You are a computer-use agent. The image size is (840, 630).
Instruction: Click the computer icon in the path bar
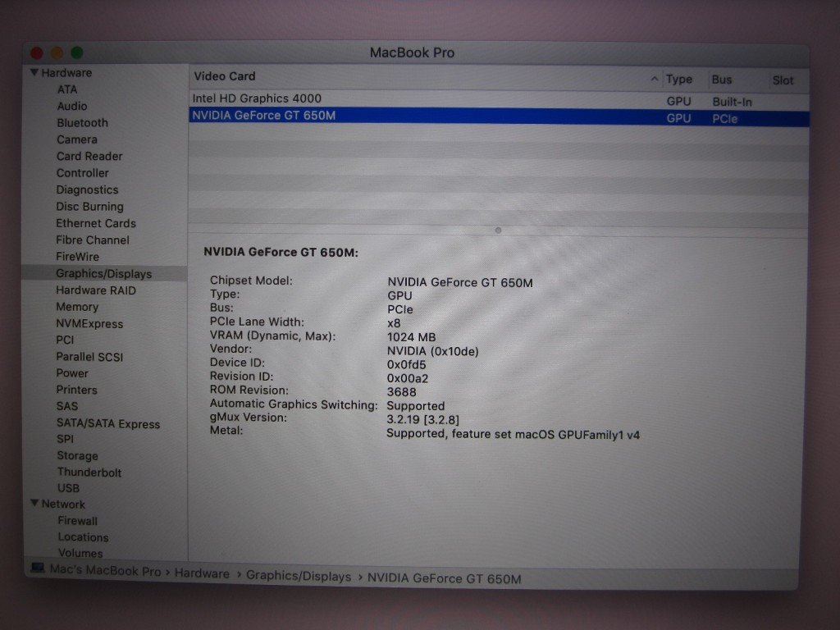pyautogui.click(x=38, y=568)
